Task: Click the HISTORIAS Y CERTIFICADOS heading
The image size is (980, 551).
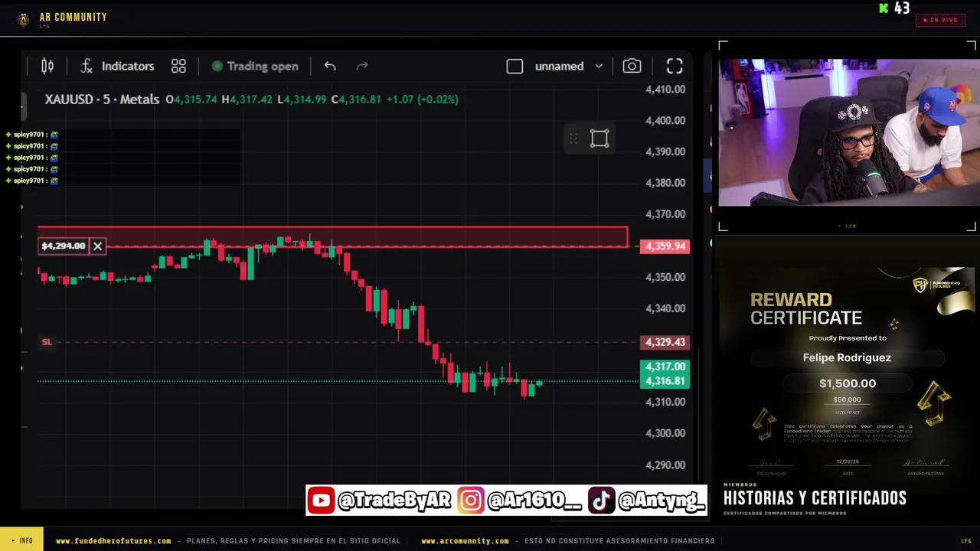Action: click(x=815, y=498)
